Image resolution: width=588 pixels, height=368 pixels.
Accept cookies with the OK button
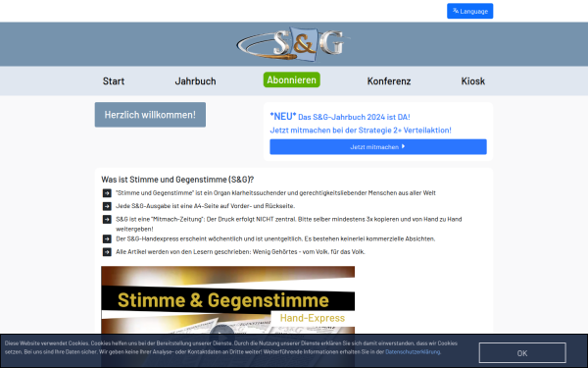(x=522, y=353)
